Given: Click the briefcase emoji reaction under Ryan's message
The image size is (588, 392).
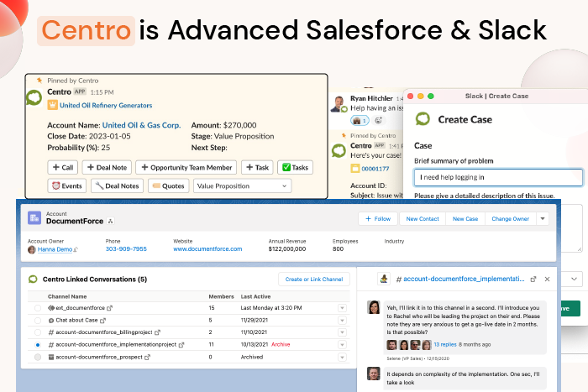Looking at the screenshot, I should pos(360,121).
